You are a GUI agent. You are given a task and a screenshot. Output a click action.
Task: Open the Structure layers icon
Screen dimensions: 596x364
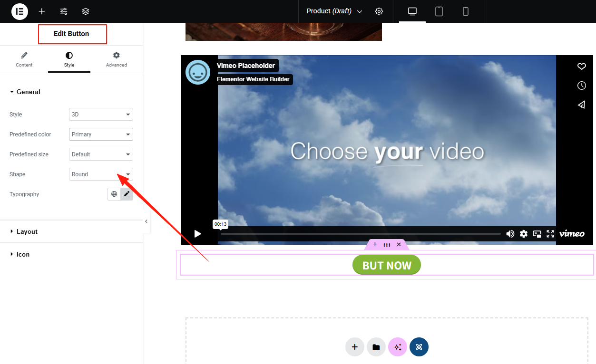[x=86, y=11]
